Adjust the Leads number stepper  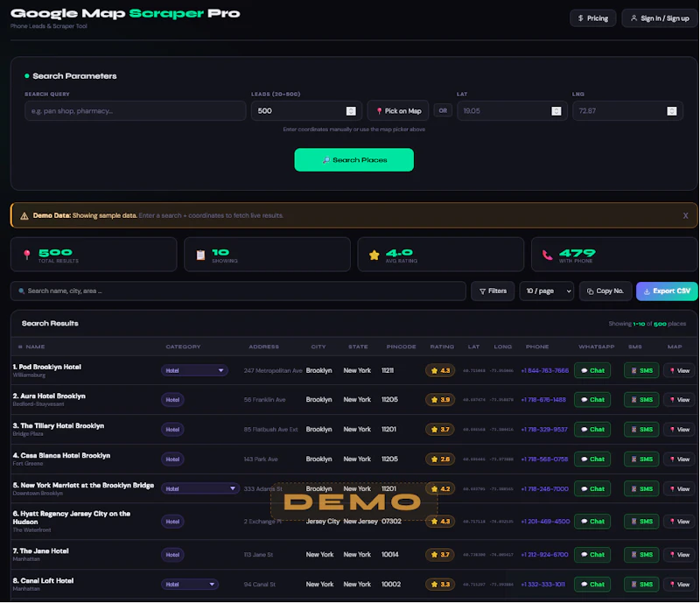point(351,111)
